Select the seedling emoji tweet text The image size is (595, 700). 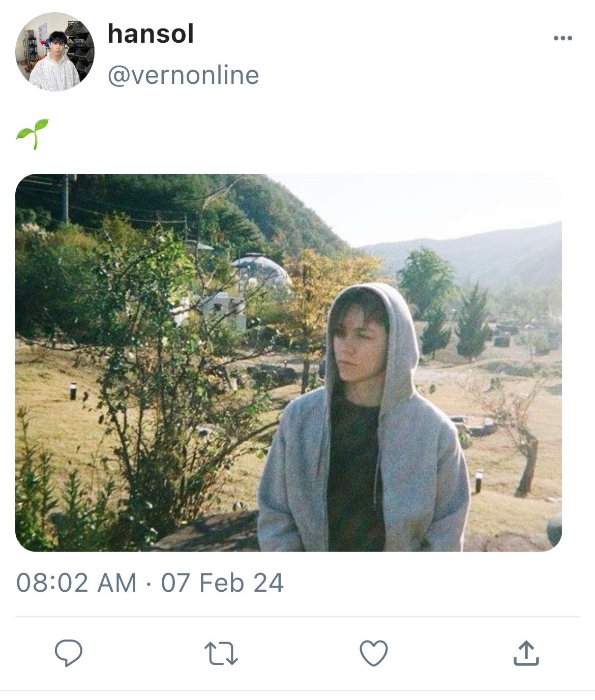point(33,134)
